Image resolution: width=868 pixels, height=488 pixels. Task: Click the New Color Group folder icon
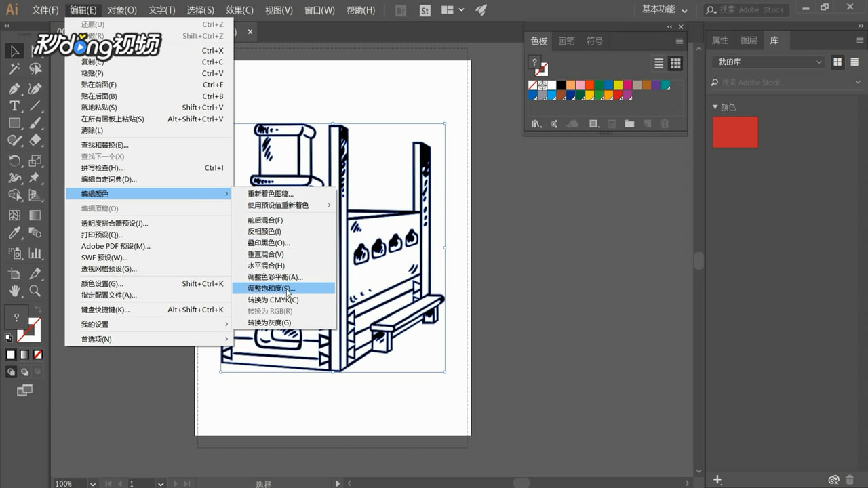[x=629, y=124]
